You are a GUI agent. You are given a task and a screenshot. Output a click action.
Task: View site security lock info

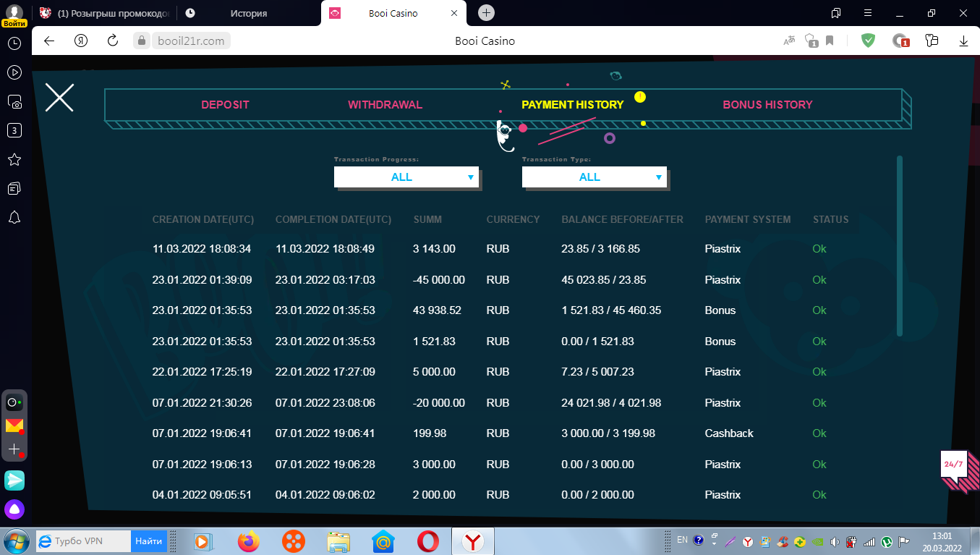(x=142, y=41)
